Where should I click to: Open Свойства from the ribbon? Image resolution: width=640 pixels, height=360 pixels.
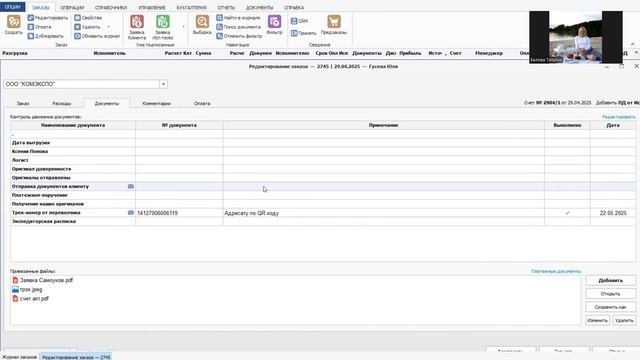(x=88, y=18)
